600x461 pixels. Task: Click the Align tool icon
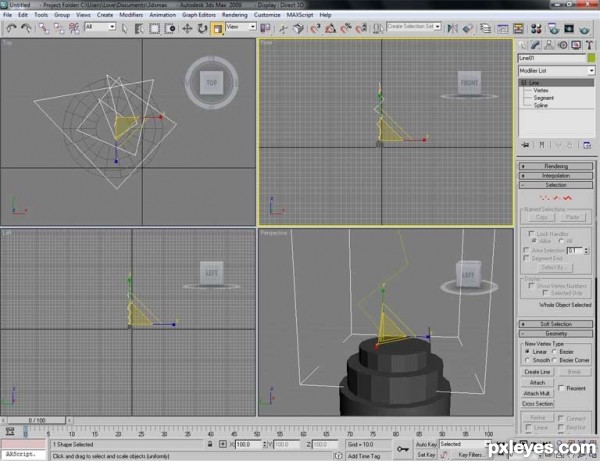point(467,29)
